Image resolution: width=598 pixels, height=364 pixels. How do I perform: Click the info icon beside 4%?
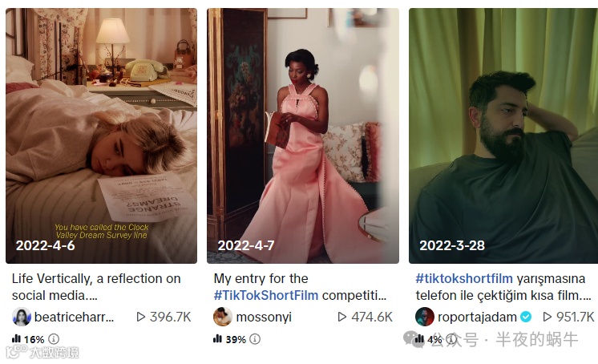[451, 339]
